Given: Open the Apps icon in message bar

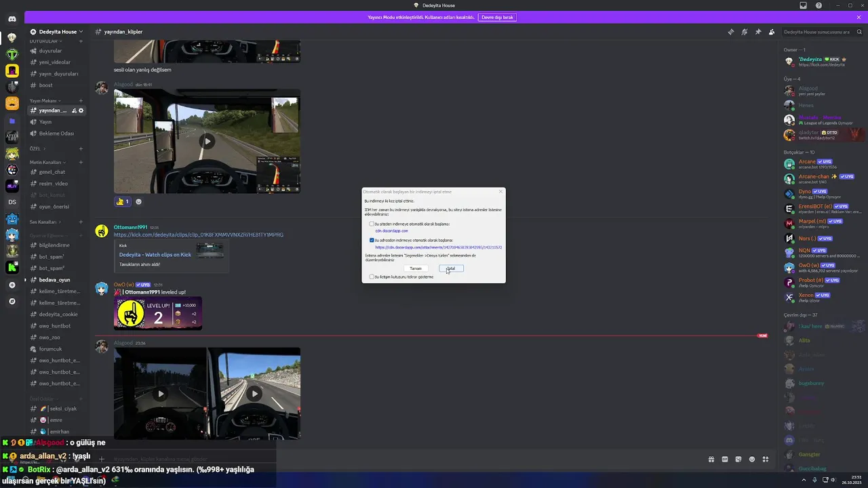Looking at the screenshot, I should pos(766,460).
